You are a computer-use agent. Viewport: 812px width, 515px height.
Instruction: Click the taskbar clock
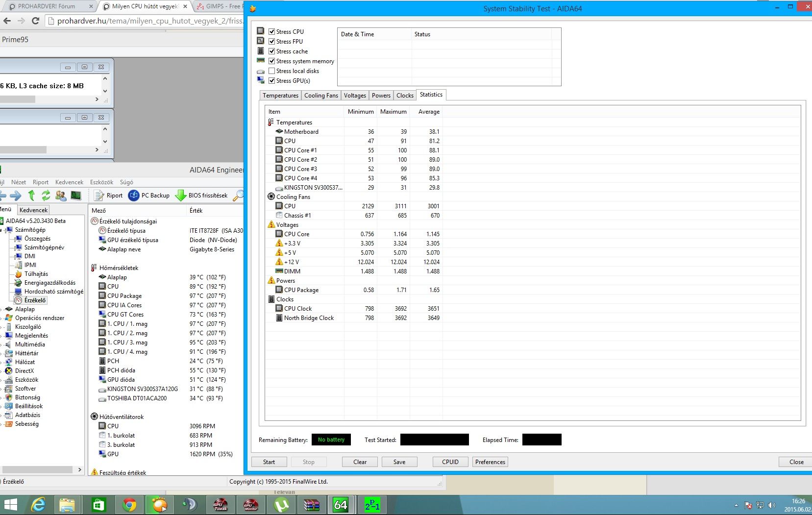pyautogui.click(x=799, y=505)
